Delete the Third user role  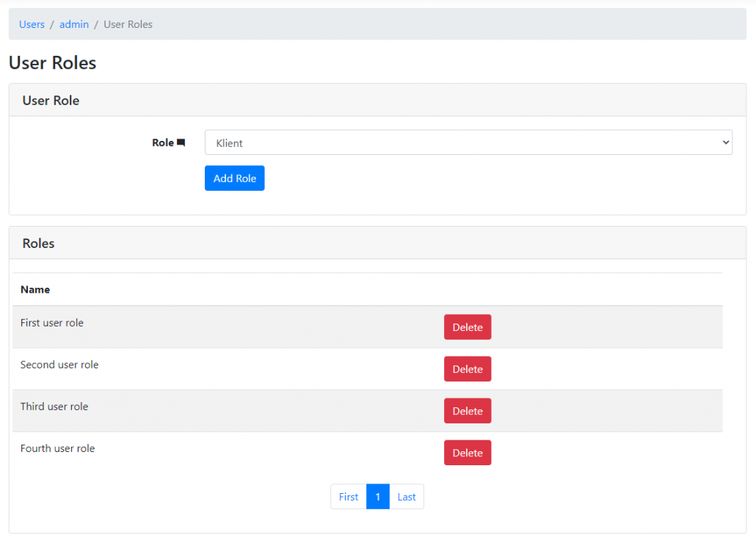(x=468, y=410)
